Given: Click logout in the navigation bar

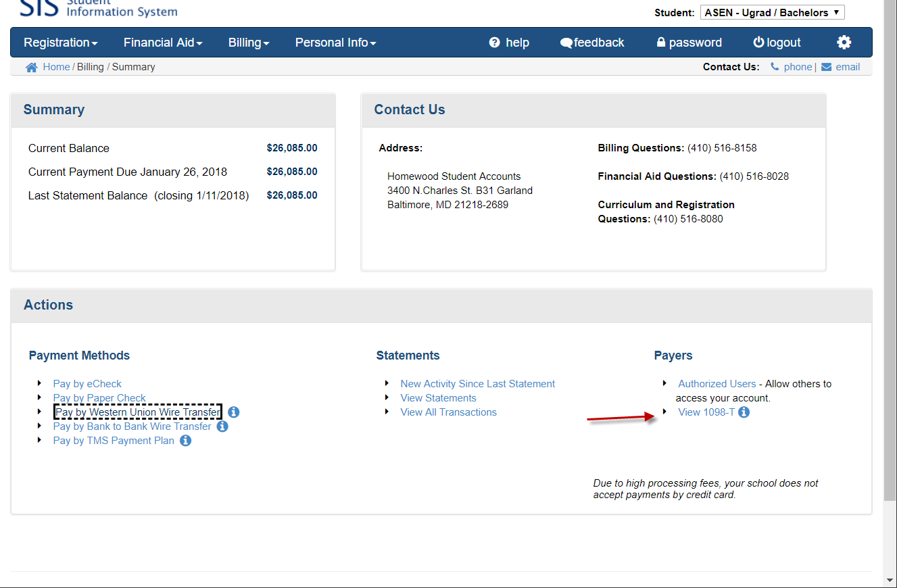Looking at the screenshot, I should pyautogui.click(x=777, y=43).
